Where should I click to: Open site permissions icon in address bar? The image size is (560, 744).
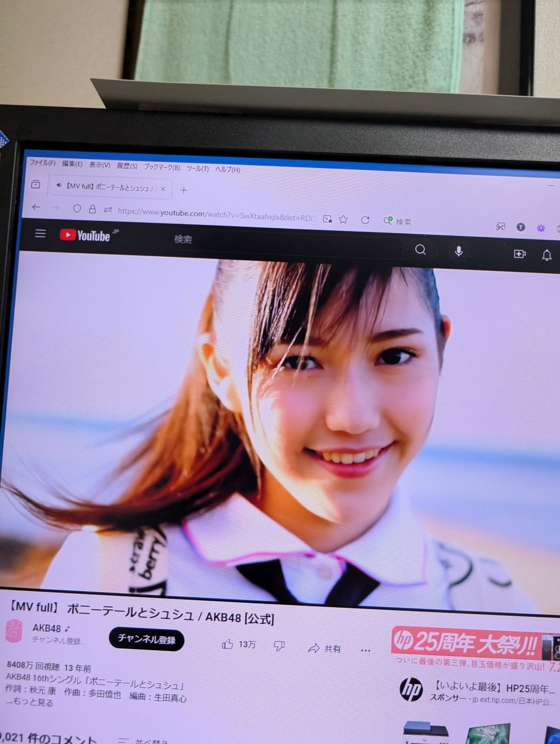pos(108,210)
